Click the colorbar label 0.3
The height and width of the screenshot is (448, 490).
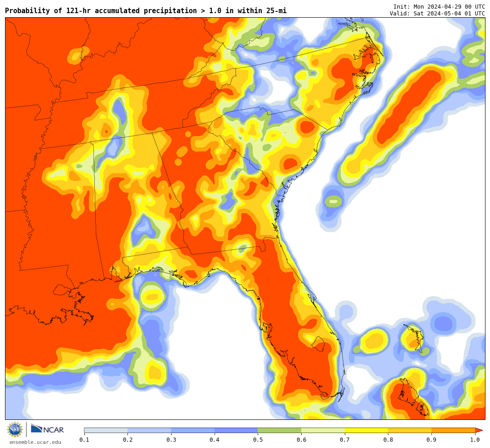click(x=171, y=440)
